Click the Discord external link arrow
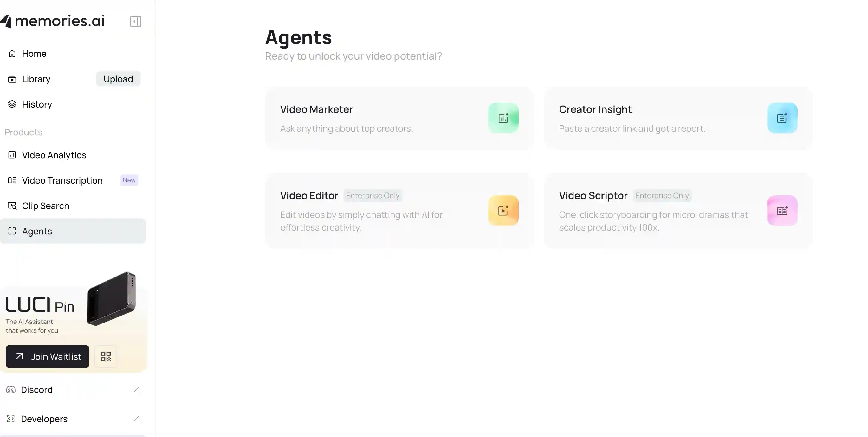Screen dimensions: 868x437 click(136, 389)
